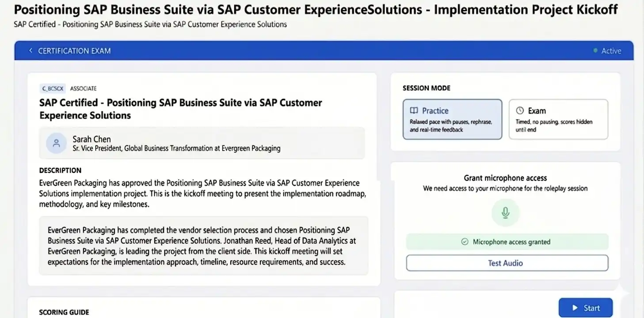Click the back chevron beside Certification Exam

coord(30,51)
